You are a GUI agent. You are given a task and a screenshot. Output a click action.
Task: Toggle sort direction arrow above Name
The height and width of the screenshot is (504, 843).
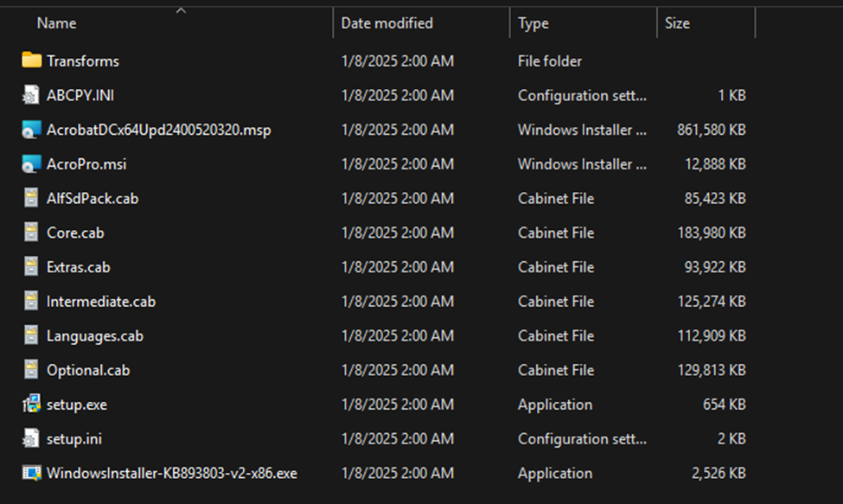coord(182,10)
